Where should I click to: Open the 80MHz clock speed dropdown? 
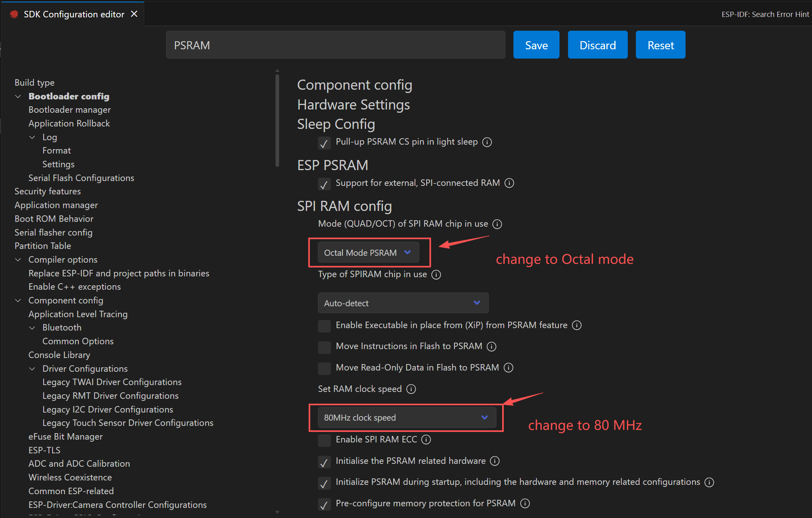click(406, 418)
